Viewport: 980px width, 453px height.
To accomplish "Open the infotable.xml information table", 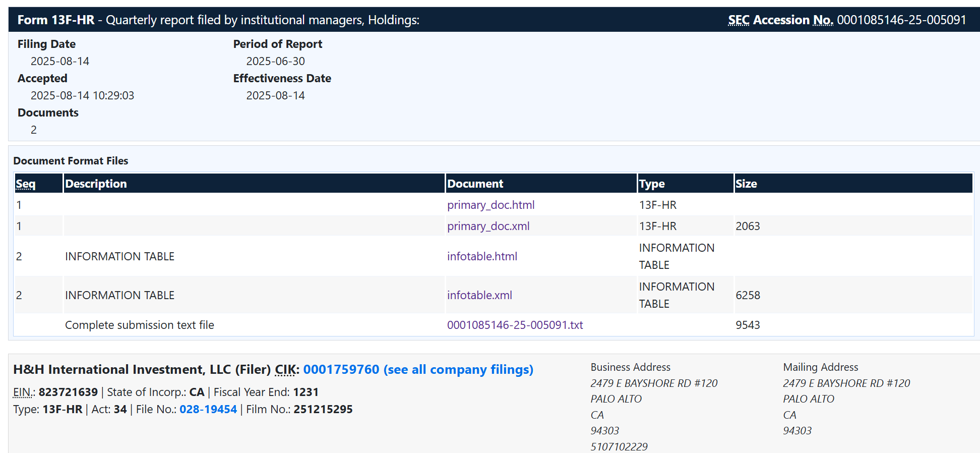I will [479, 295].
